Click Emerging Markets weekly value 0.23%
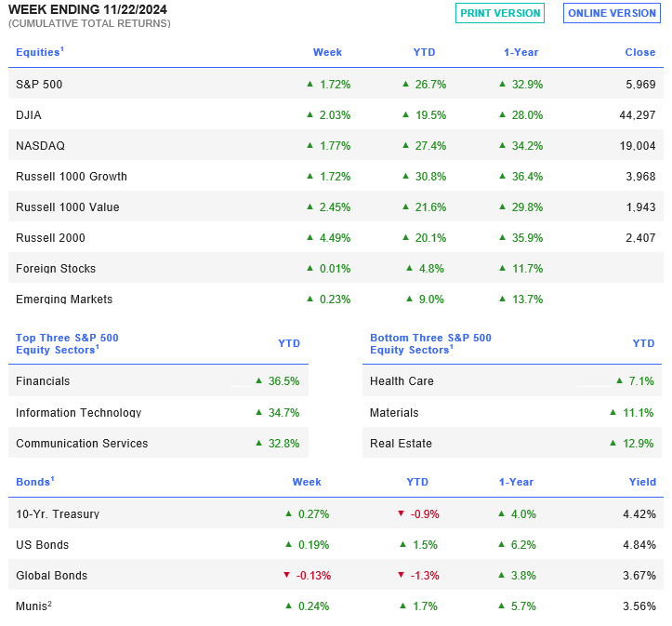The image size is (672, 626). coord(335,300)
